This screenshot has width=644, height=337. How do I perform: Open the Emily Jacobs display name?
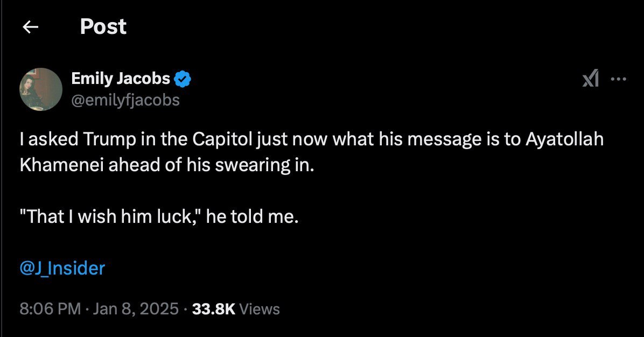(x=121, y=79)
